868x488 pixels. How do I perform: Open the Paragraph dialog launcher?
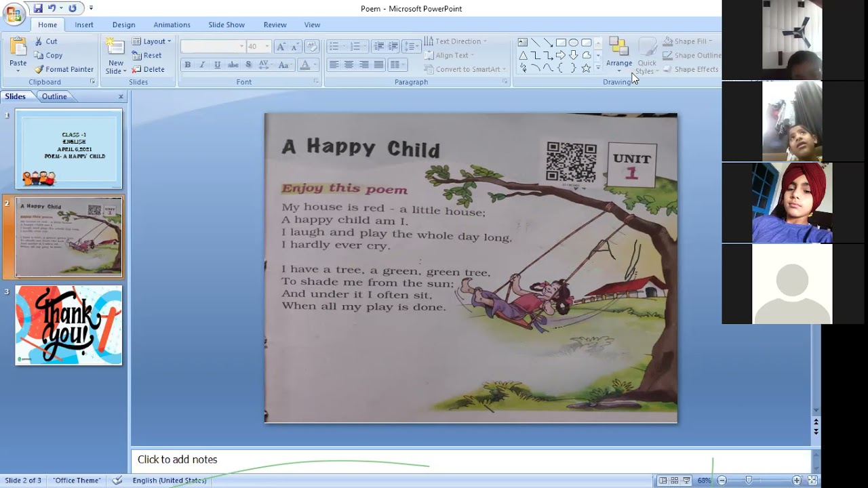coord(505,82)
